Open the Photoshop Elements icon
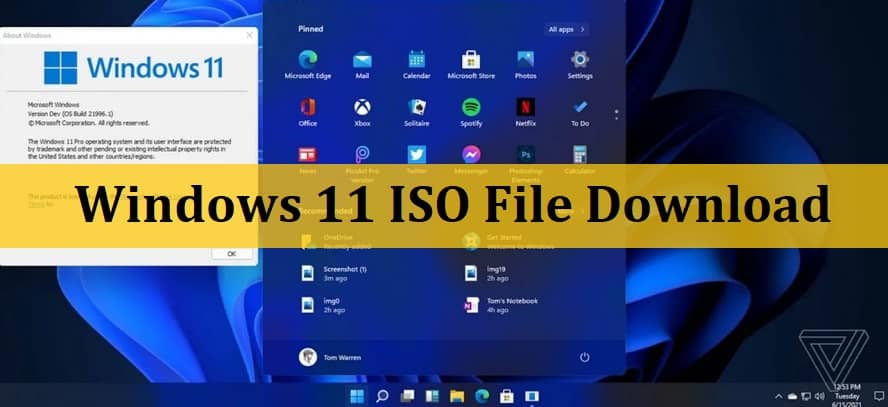 click(x=526, y=154)
